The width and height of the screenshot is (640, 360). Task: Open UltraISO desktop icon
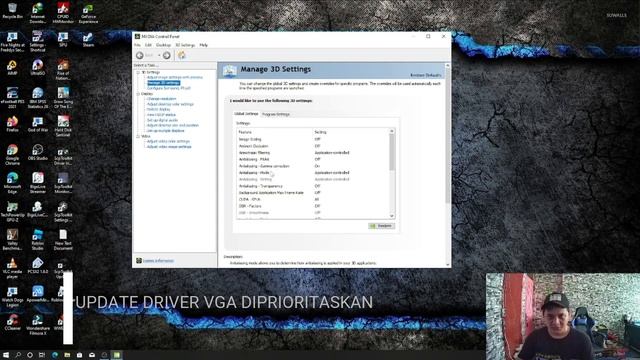coord(38,68)
